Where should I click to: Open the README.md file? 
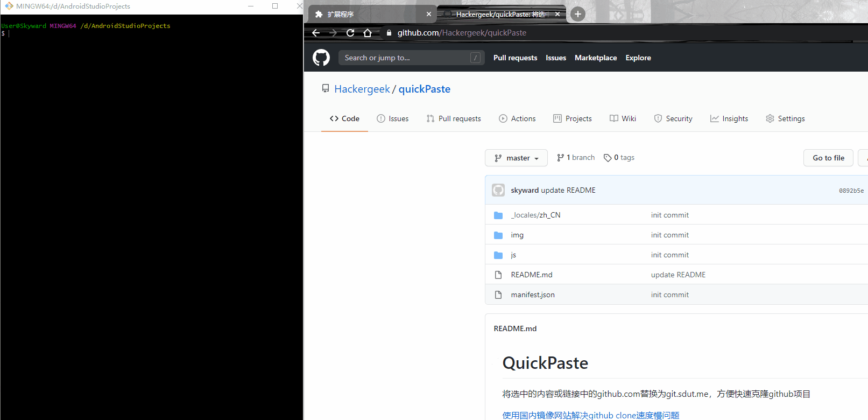tap(532, 275)
